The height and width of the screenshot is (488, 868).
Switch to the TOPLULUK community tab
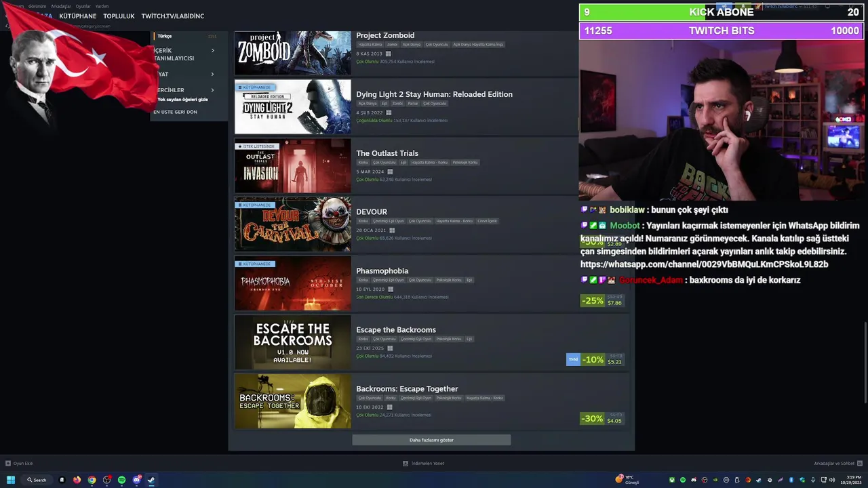[119, 16]
